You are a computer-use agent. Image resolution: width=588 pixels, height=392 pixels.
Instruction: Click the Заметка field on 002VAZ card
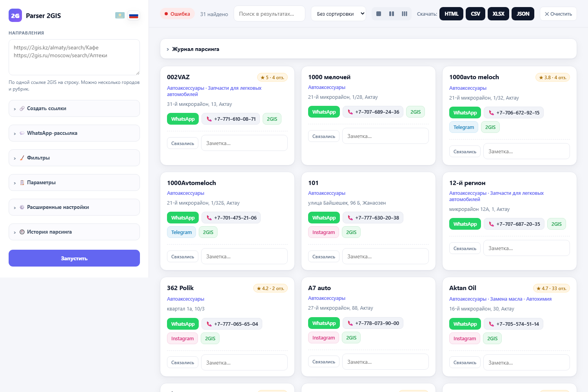pos(244,143)
